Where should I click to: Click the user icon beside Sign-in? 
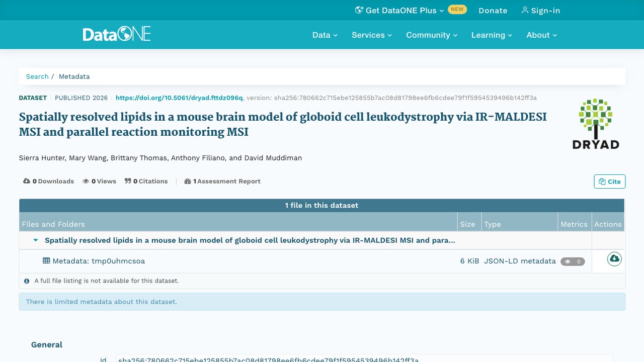pos(525,10)
